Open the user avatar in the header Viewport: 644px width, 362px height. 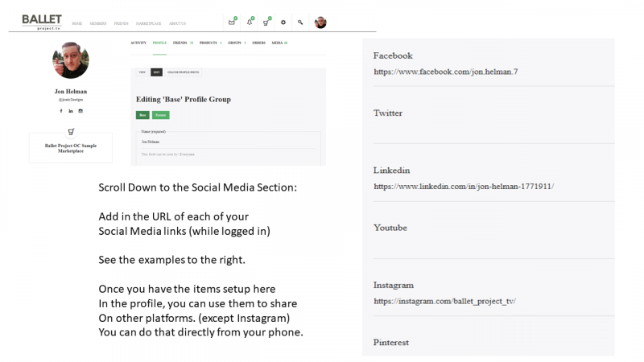(320, 23)
